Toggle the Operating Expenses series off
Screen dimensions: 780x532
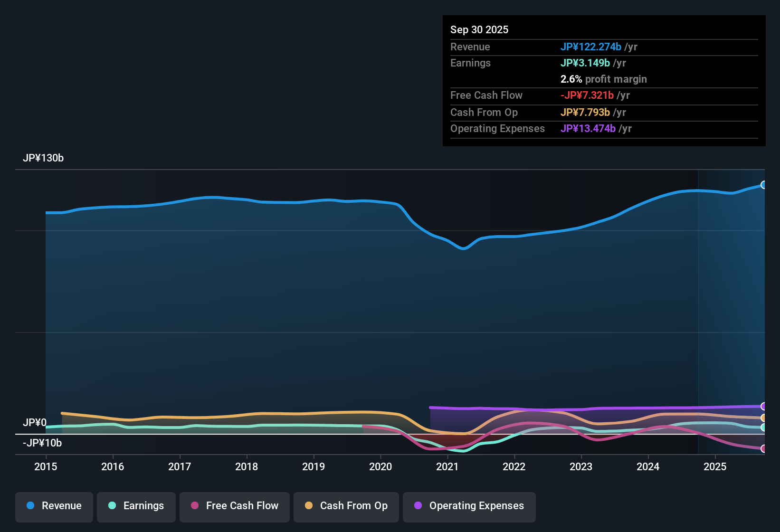pos(469,506)
